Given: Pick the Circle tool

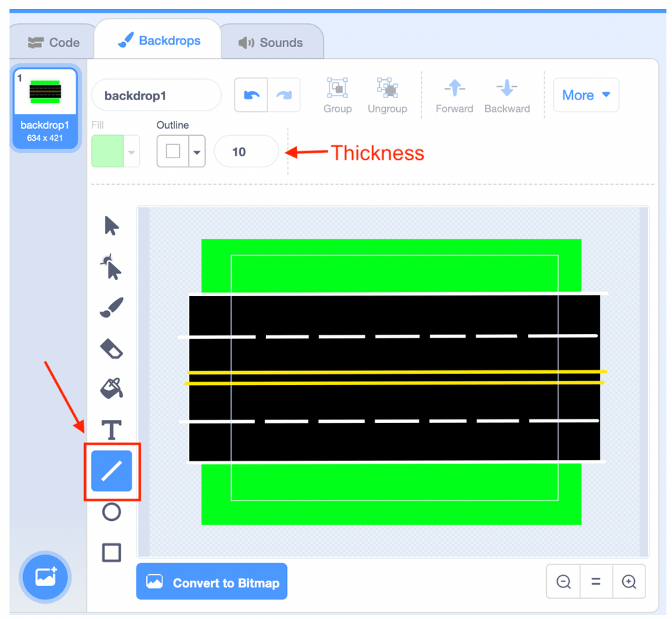Looking at the screenshot, I should [x=111, y=512].
